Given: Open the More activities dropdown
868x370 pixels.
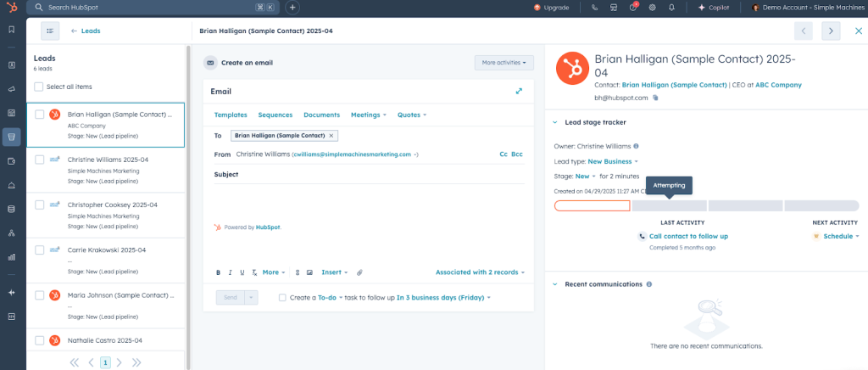Looking at the screenshot, I should pyautogui.click(x=504, y=63).
